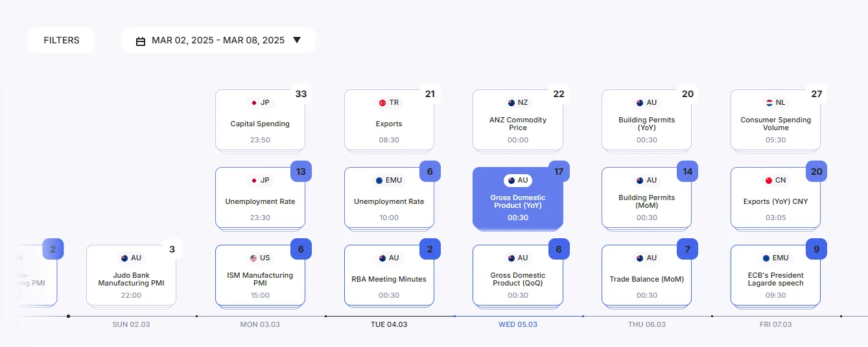This screenshot has width=868, height=347.
Task: Open the Gross Domestic Product (QoQ) event
Action: coord(518,279)
